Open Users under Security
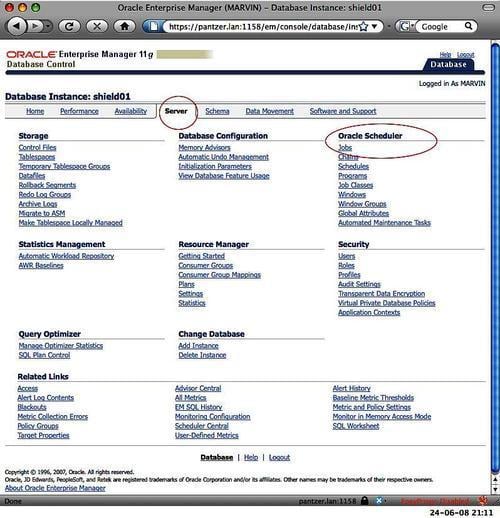The image size is (500, 518). (347, 256)
